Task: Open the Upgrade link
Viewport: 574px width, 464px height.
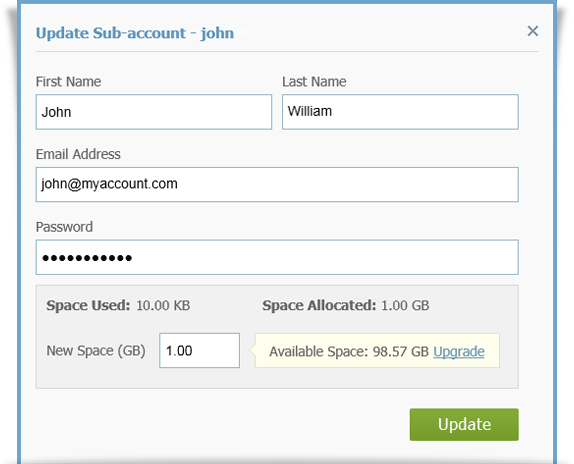Action: tap(459, 352)
